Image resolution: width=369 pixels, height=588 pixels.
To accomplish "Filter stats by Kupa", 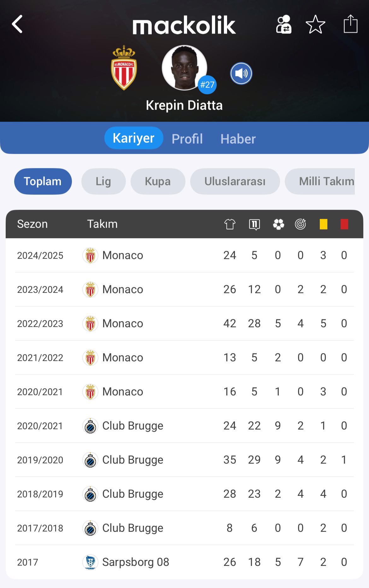I will point(158,181).
